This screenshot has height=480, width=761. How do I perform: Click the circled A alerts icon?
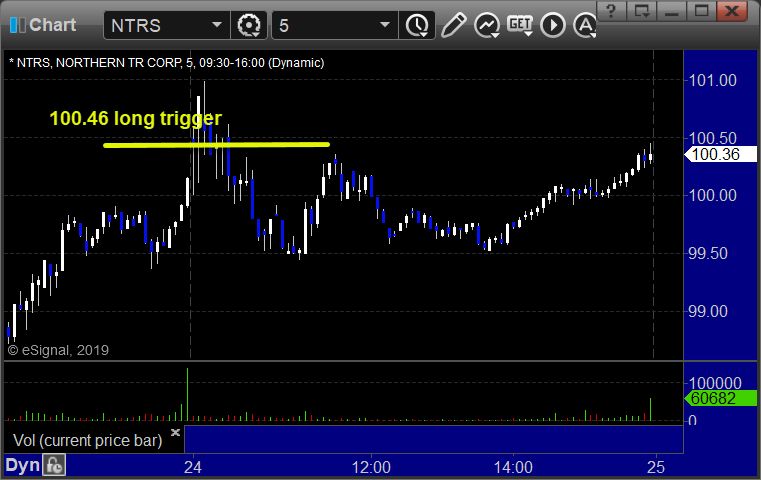[584, 25]
